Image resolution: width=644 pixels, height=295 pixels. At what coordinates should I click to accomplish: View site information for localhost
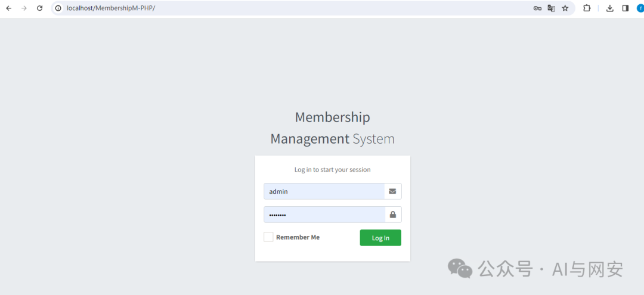pos(58,8)
